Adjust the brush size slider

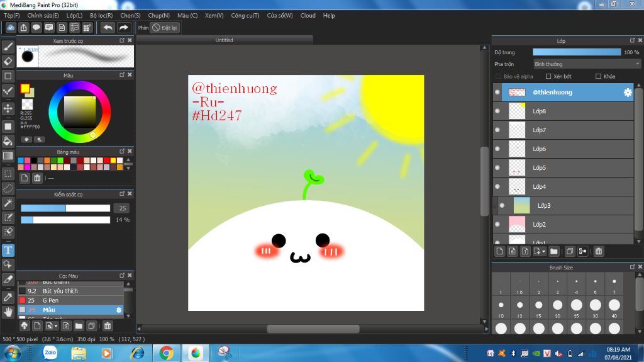tap(65, 208)
